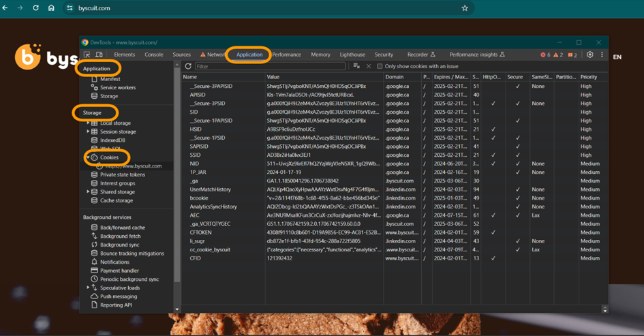Open Interest groups entry
644x336 pixels.
tap(117, 183)
